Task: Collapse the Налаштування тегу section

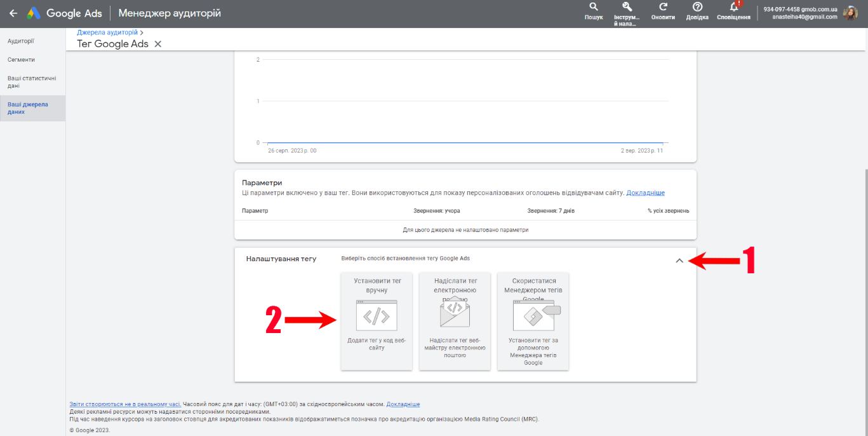Action: pos(679,261)
